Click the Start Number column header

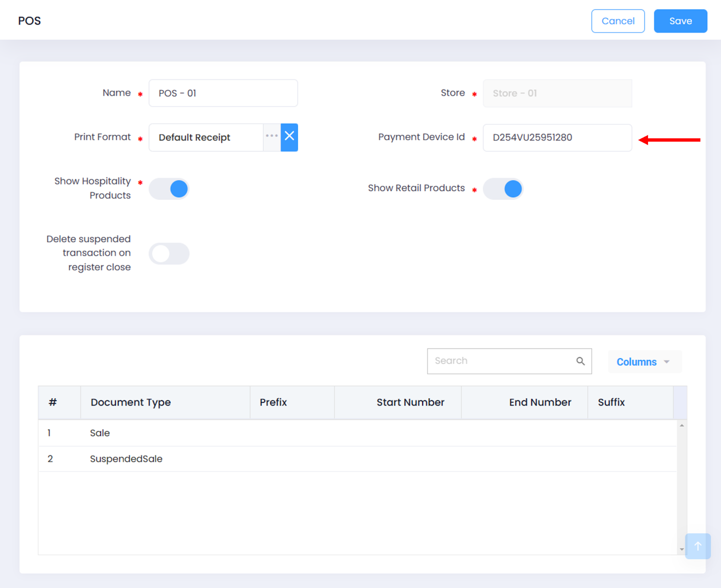(x=410, y=402)
